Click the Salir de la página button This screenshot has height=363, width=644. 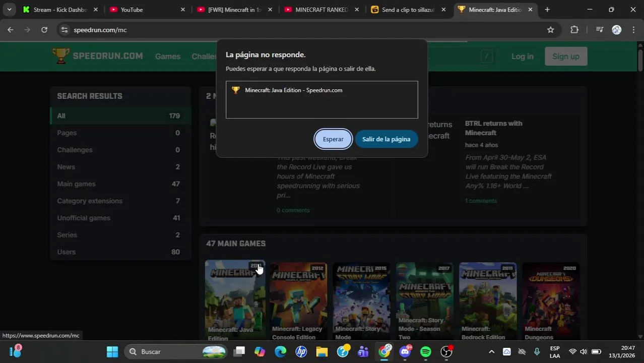click(386, 139)
